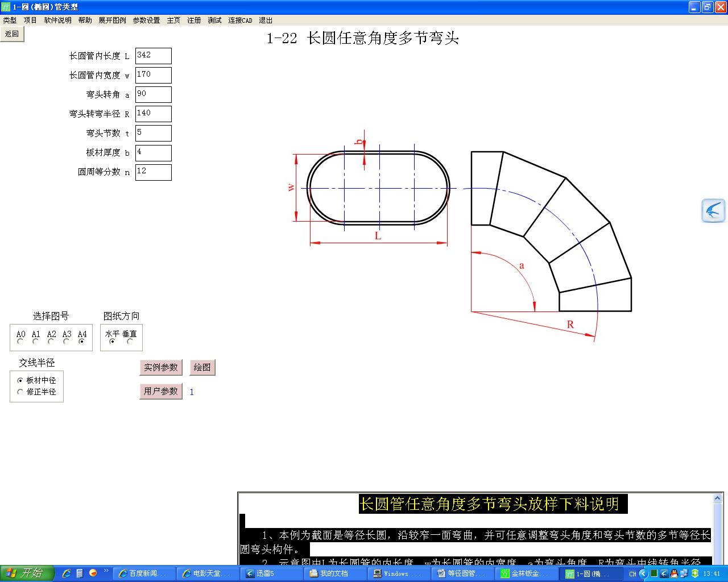The height and width of the screenshot is (582, 728).
Task: Choose 修正半径 intersection radius option
Action: click(x=20, y=392)
